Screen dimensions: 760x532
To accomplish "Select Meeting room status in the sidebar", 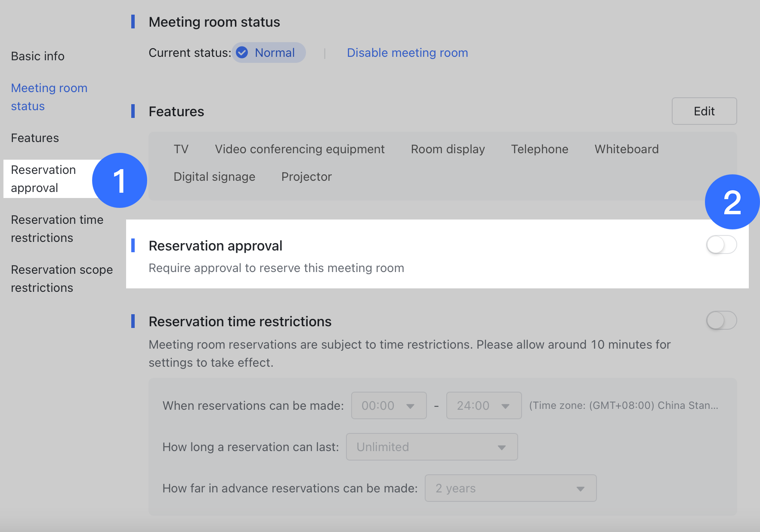I will [49, 97].
